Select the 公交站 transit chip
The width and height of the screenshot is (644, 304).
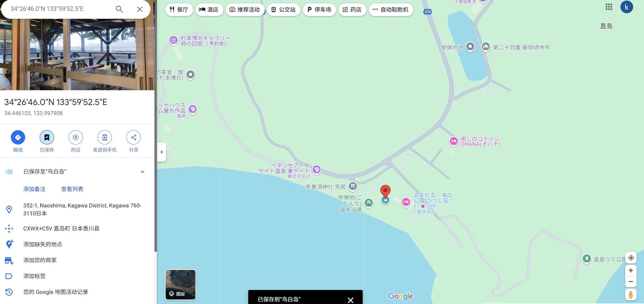click(x=283, y=10)
